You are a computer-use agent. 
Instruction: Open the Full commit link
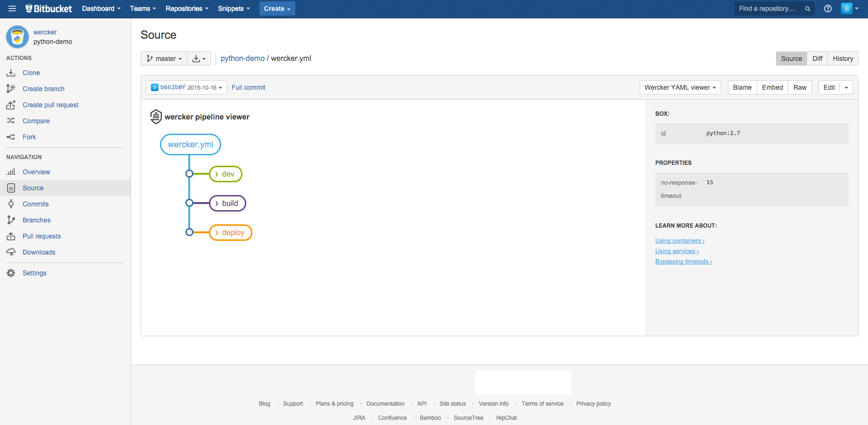click(x=249, y=87)
